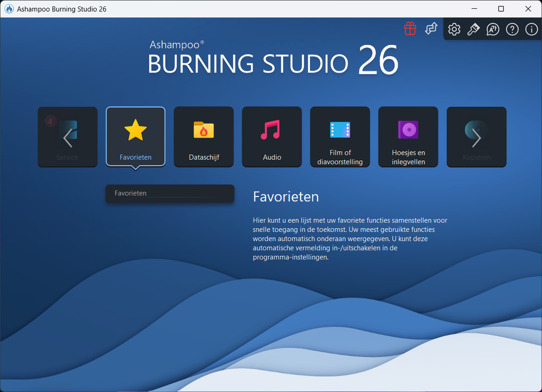Click the Ashampoo Burning Studio 26 logo
The image size is (542, 392).
tap(273, 58)
